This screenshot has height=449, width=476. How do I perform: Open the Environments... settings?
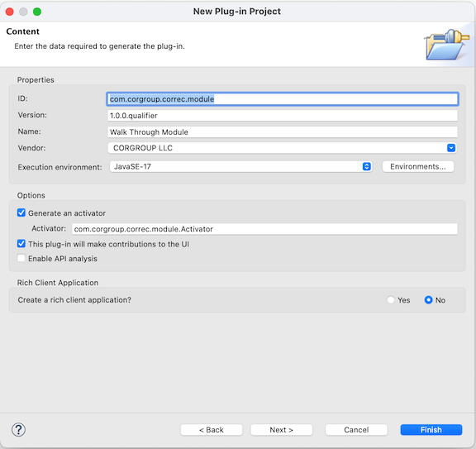click(418, 166)
